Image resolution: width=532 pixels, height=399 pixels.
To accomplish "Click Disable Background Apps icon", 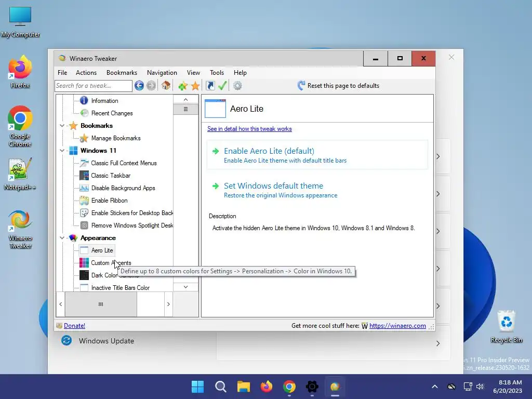I will 84,188.
